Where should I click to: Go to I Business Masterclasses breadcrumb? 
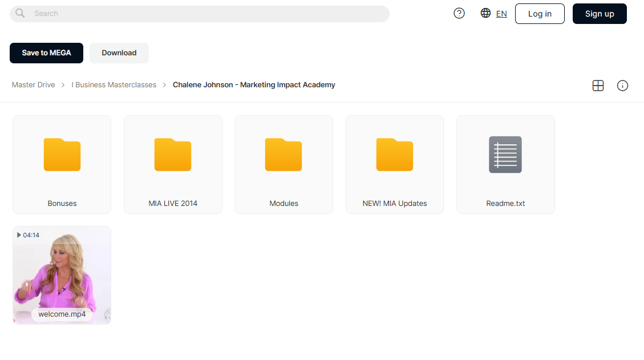(x=114, y=84)
